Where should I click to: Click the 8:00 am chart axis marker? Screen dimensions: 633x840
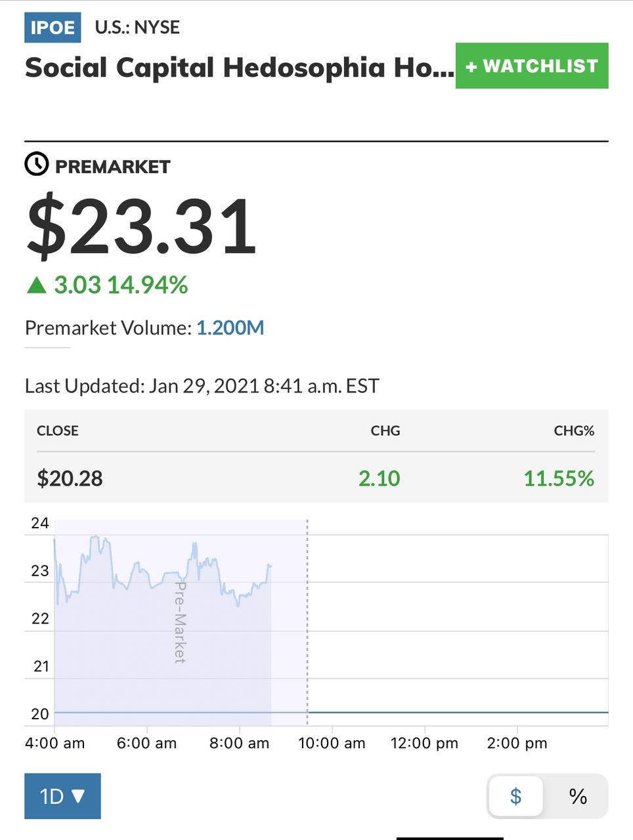tap(239, 743)
